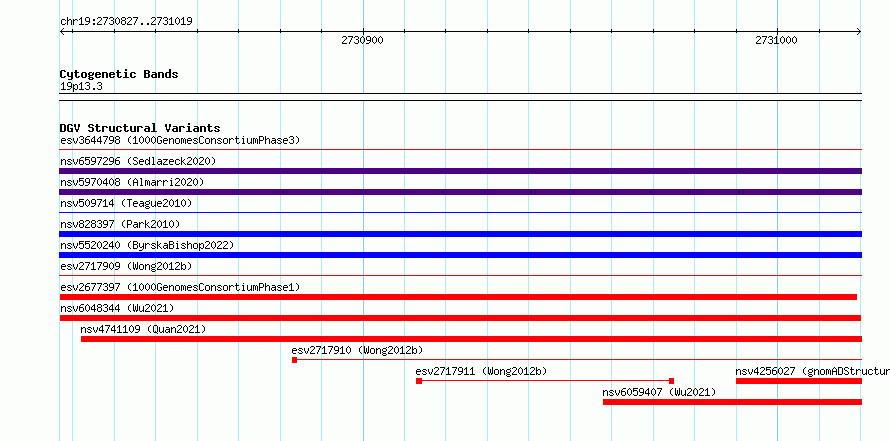Open the nsv4256027 gnomAD variant label

coord(812,371)
